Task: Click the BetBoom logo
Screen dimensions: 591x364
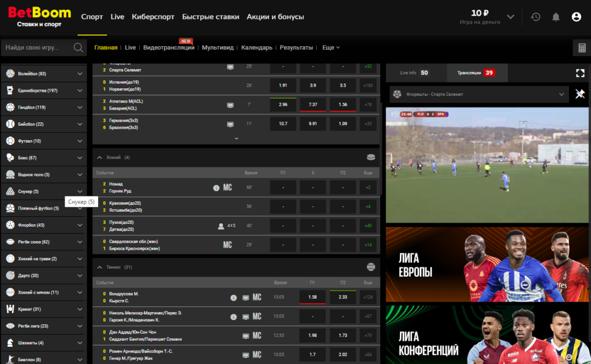Action: click(40, 17)
